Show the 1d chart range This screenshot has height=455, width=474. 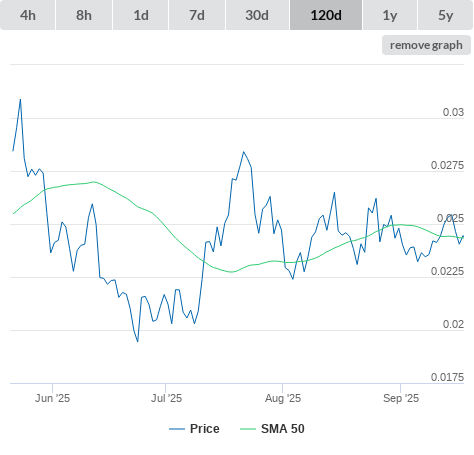tap(141, 15)
